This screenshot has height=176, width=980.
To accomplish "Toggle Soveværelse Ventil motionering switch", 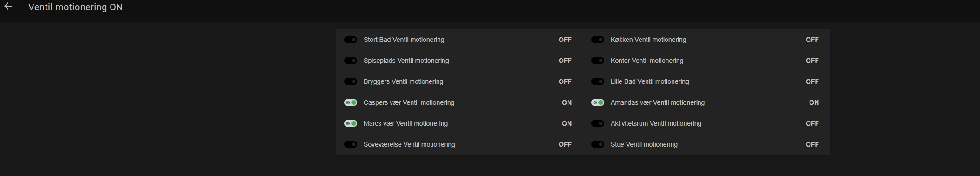I will (351, 144).
